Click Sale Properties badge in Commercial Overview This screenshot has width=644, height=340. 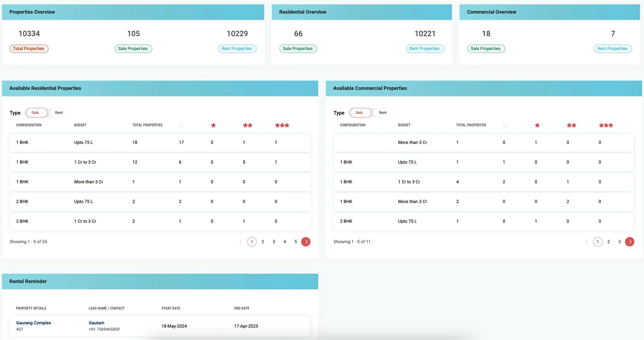click(x=486, y=49)
